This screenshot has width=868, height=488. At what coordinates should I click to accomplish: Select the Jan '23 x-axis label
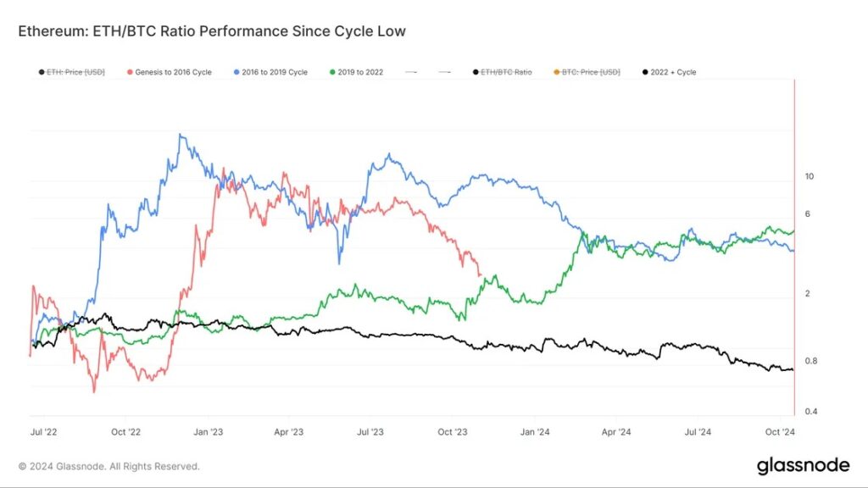pyautogui.click(x=208, y=432)
